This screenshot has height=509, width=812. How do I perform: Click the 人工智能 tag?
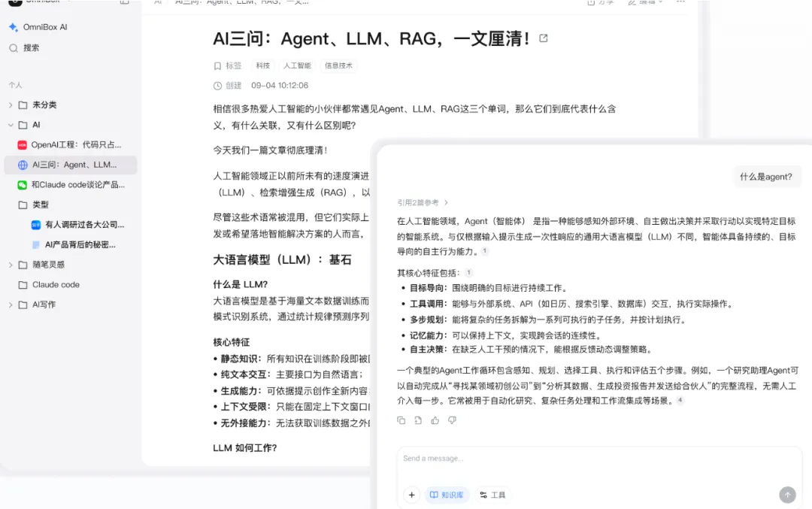(x=297, y=65)
